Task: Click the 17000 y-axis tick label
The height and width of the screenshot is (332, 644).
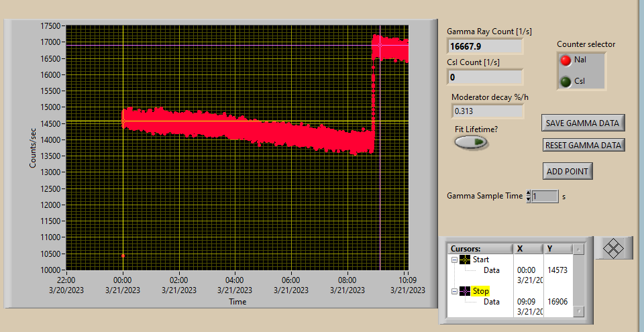Action: pos(50,42)
